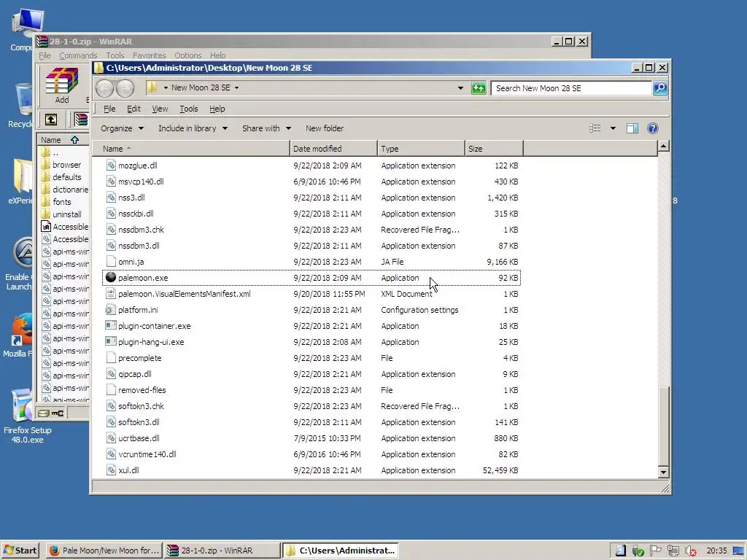Open the Explorer File menu
Screen dimensions: 747x560
[109, 109]
